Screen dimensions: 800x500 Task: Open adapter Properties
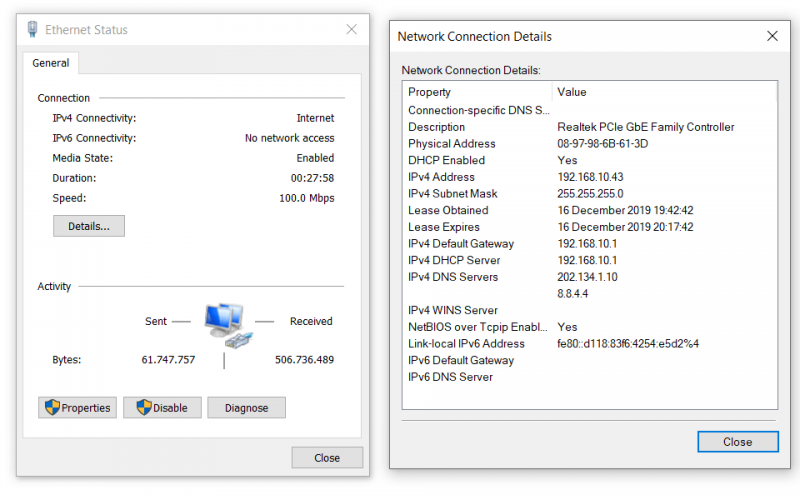(78, 408)
